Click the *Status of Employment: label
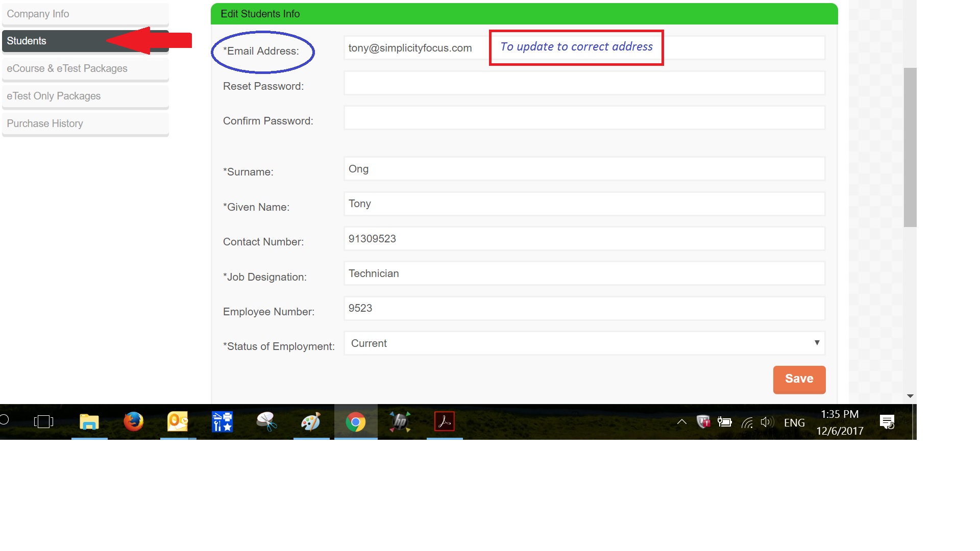Viewport: 980px width, 551px height. [x=279, y=347]
